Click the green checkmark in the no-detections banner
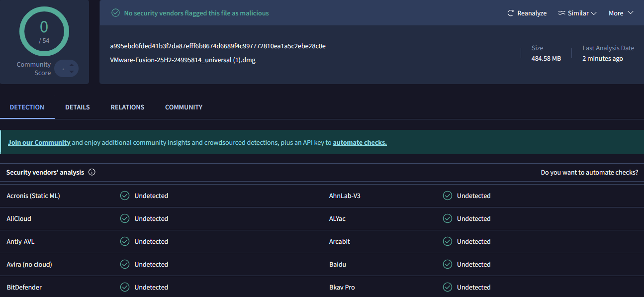The height and width of the screenshot is (297, 644). [x=115, y=13]
